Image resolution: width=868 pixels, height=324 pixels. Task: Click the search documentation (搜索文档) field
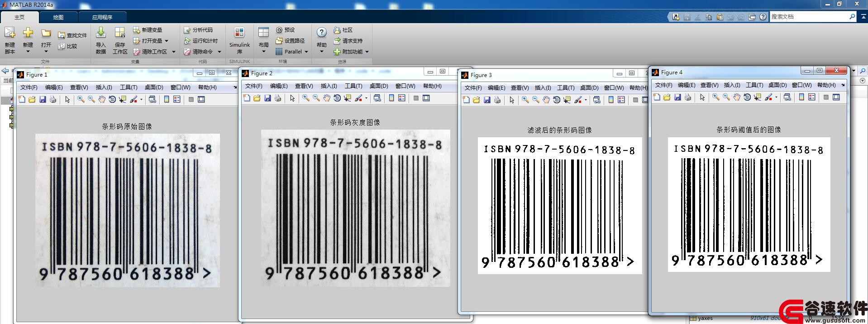click(x=809, y=17)
